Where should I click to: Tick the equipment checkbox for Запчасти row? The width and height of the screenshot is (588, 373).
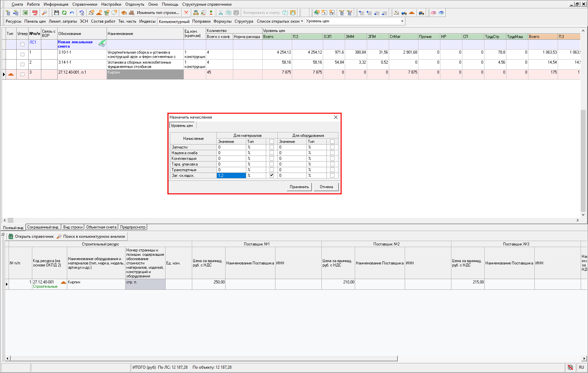332,147
